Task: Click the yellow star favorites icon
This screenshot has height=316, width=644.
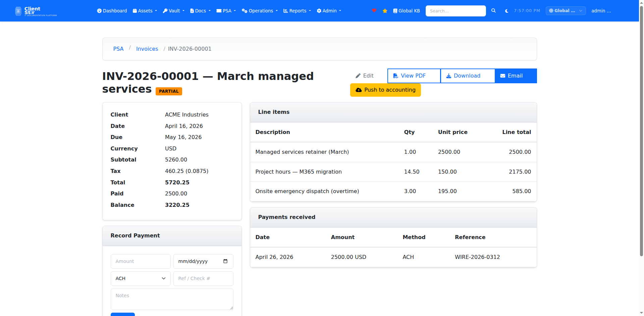Action: [x=385, y=11]
